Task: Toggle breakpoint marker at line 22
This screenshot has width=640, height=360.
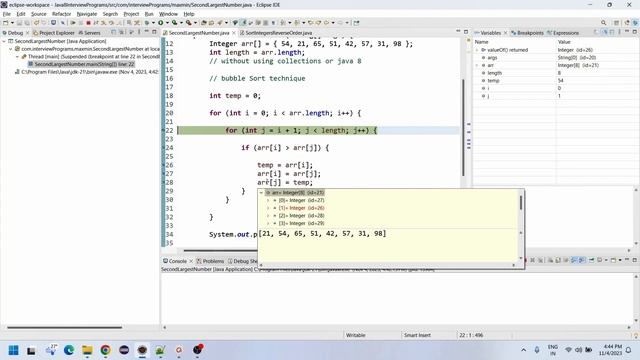Action: click(163, 131)
